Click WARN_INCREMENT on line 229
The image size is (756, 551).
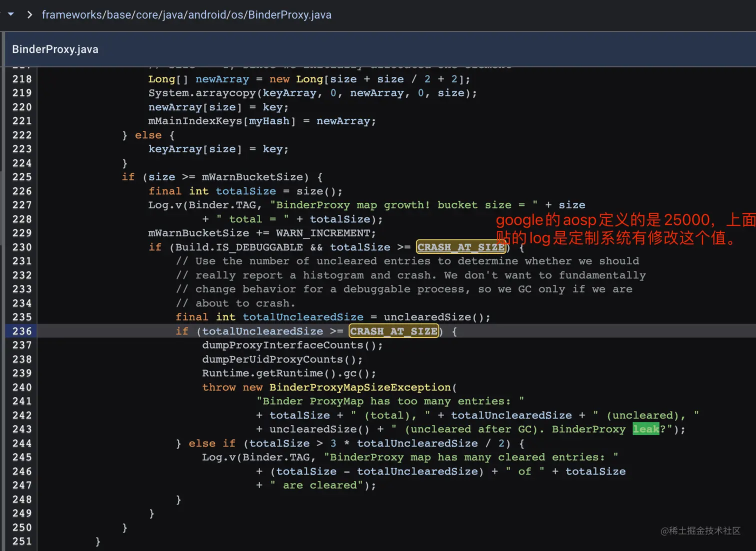tap(322, 233)
